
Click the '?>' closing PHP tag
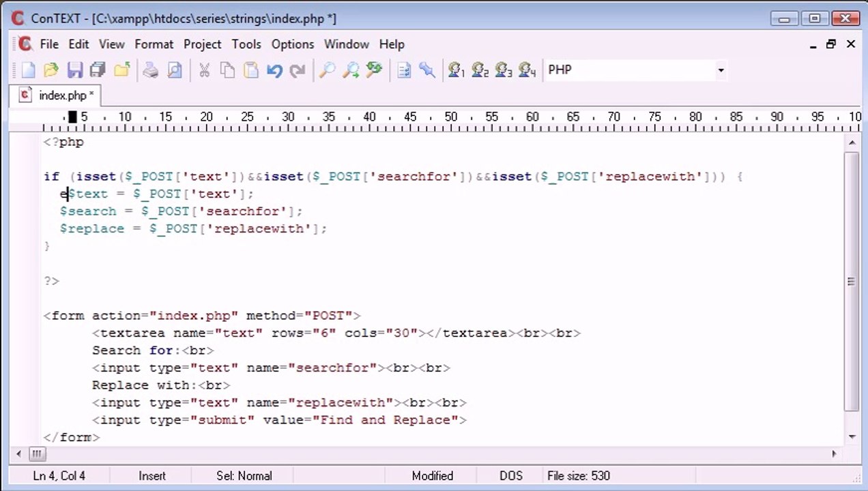coord(51,280)
